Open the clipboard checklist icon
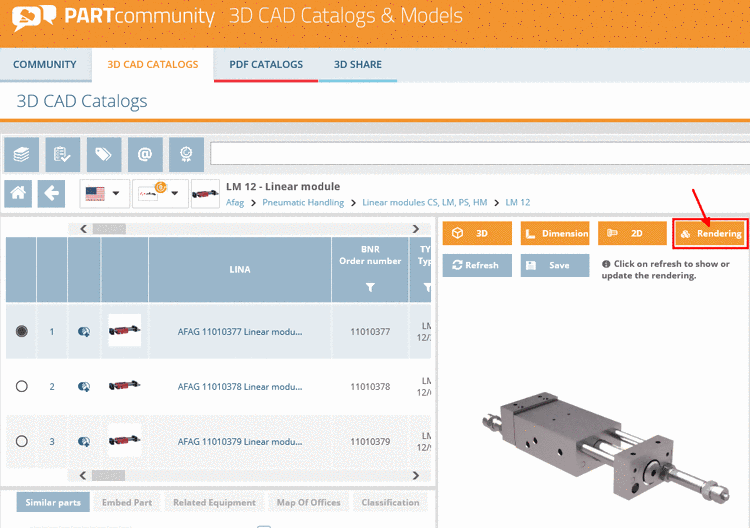Screen dimensions: 750x528 [x=63, y=154]
